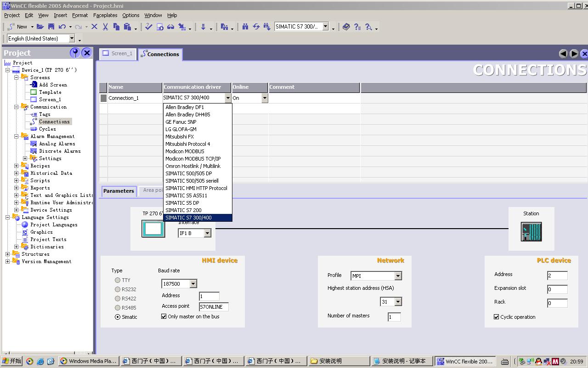The width and height of the screenshot is (588, 368).
Task: Click the Open project folder icon
Action: point(40,27)
